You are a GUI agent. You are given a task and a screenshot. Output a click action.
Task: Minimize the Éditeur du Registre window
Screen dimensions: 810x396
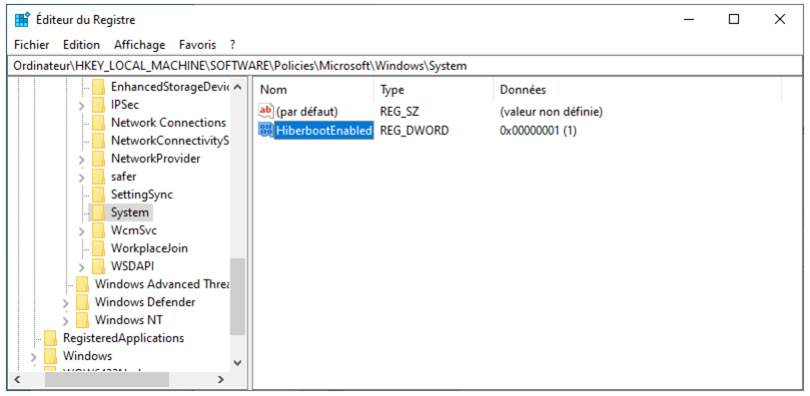(x=689, y=20)
